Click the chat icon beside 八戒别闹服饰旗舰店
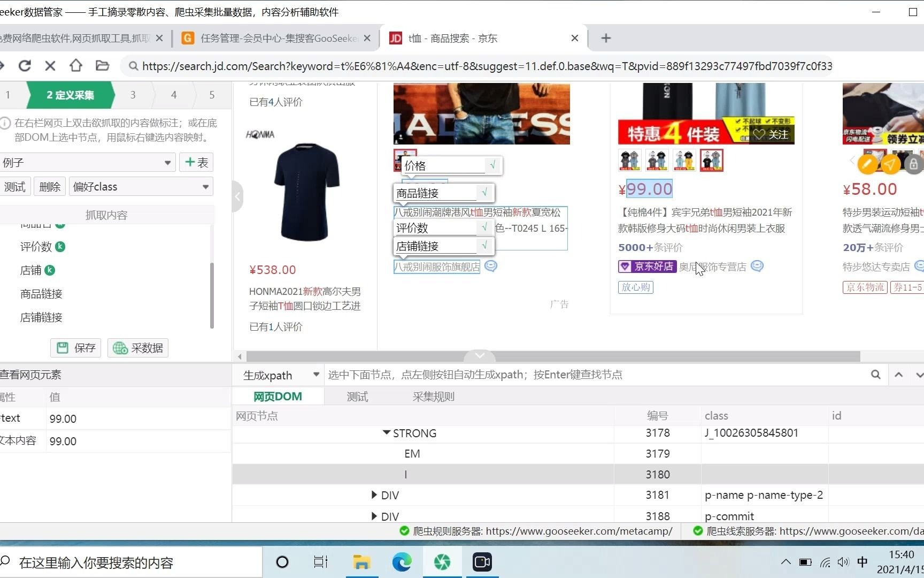This screenshot has width=924, height=578. tap(491, 266)
